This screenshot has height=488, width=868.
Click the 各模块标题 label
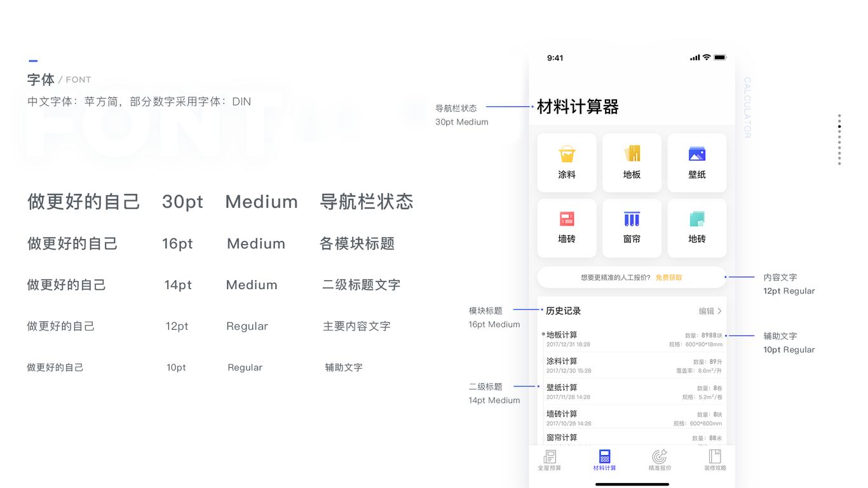357,244
